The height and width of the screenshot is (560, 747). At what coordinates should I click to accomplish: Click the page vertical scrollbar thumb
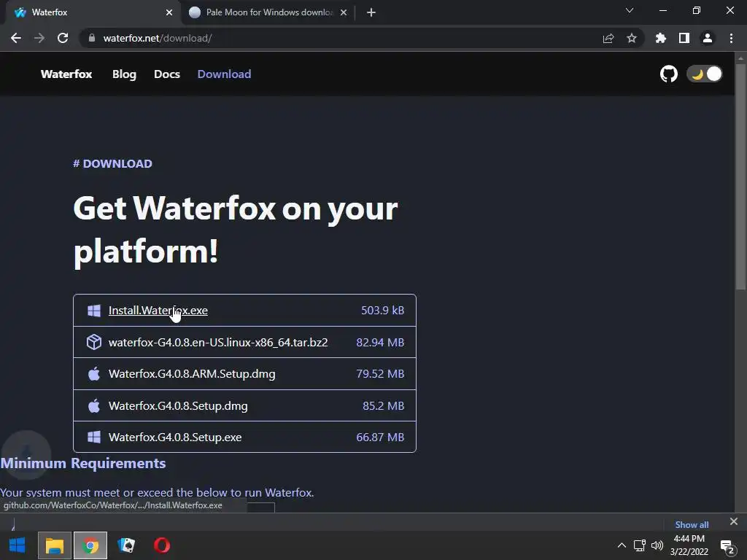740,176
